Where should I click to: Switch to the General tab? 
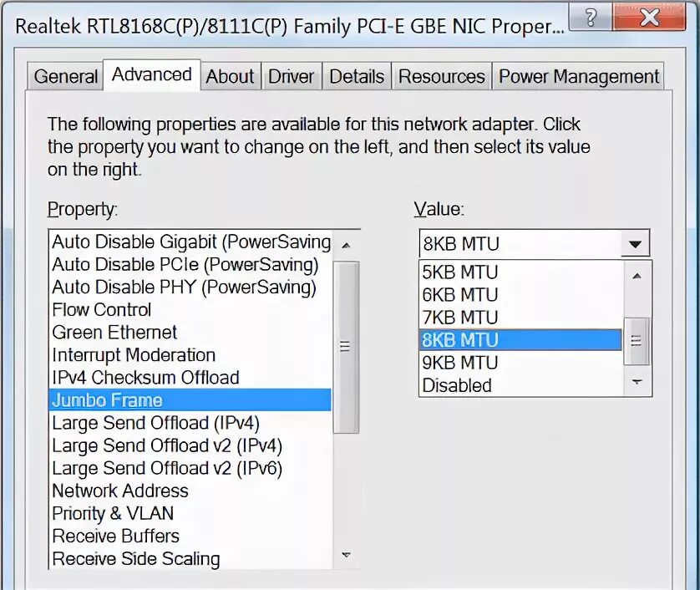[65, 76]
